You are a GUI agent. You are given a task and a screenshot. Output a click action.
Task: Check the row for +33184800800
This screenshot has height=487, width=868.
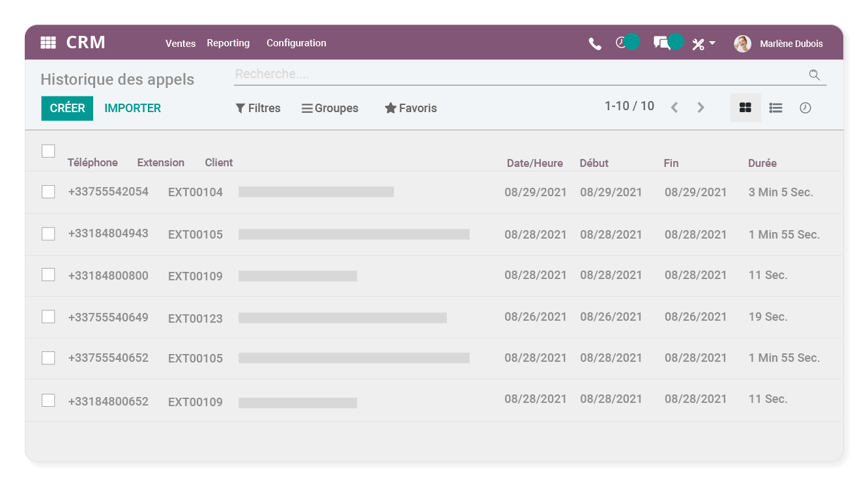[48, 274]
